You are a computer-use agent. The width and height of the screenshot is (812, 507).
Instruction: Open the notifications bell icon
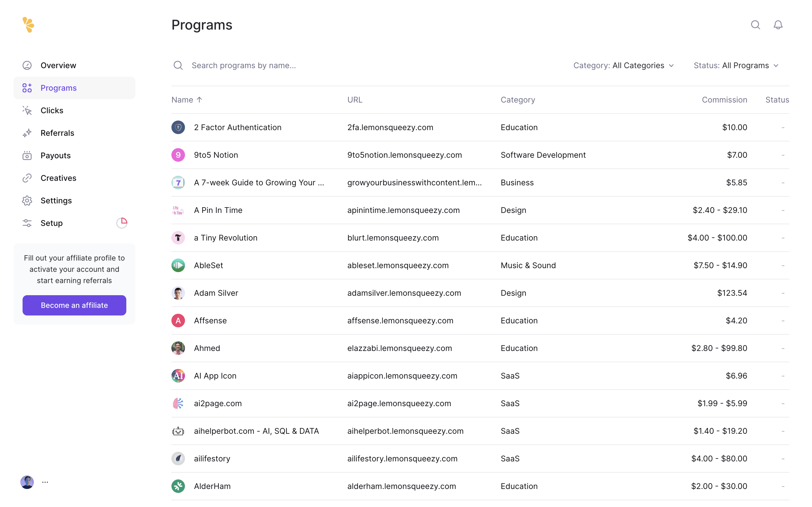(x=778, y=25)
